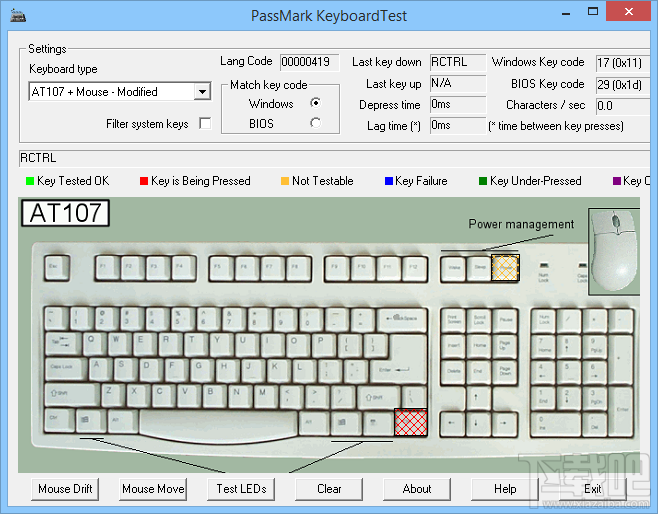Click the up arrow key on keyboard image

(479, 398)
